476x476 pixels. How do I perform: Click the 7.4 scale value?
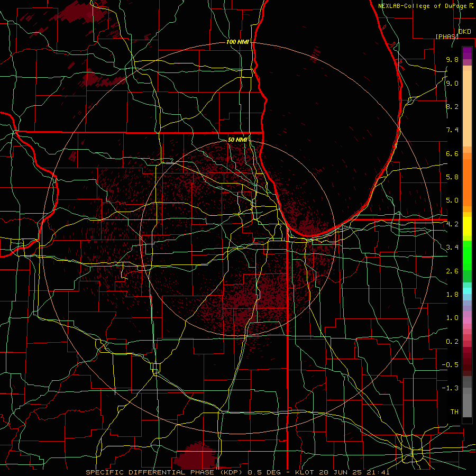tap(452, 130)
